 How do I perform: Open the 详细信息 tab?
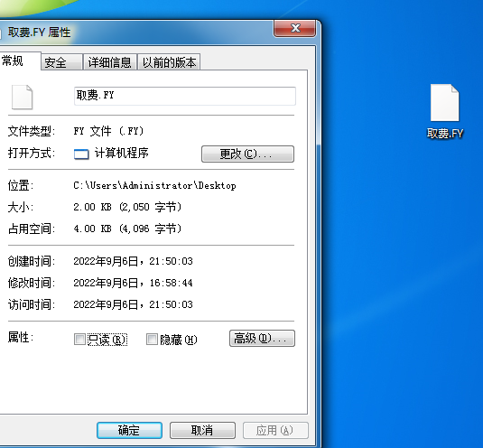(x=110, y=62)
